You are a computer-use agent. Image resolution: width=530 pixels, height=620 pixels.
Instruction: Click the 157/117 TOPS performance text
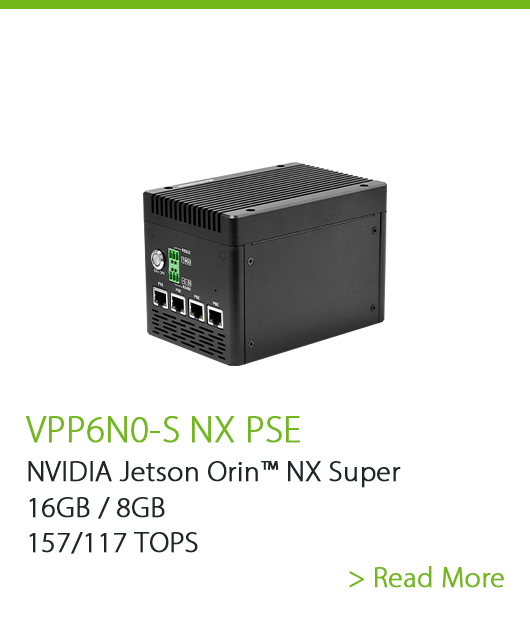113,542
